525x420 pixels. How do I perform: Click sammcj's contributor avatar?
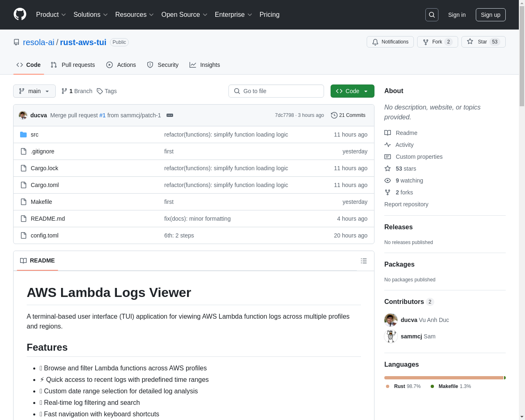(x=391, y=336)
